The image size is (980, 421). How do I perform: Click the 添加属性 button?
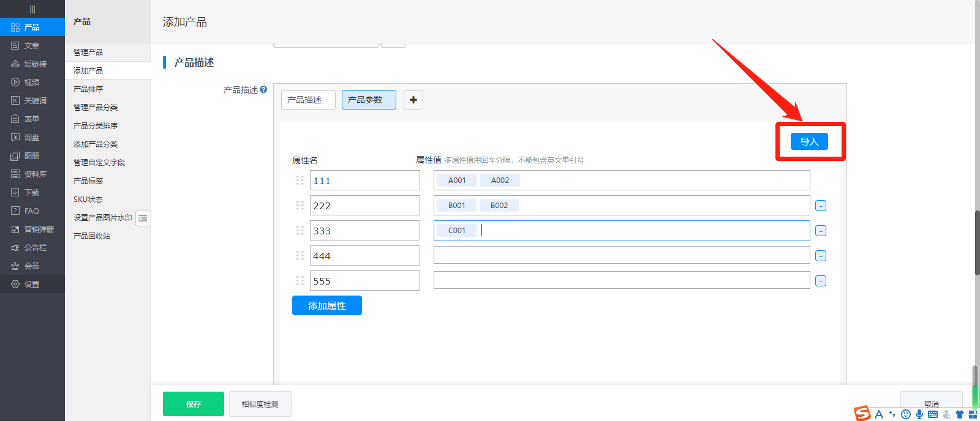click(327, 305)
